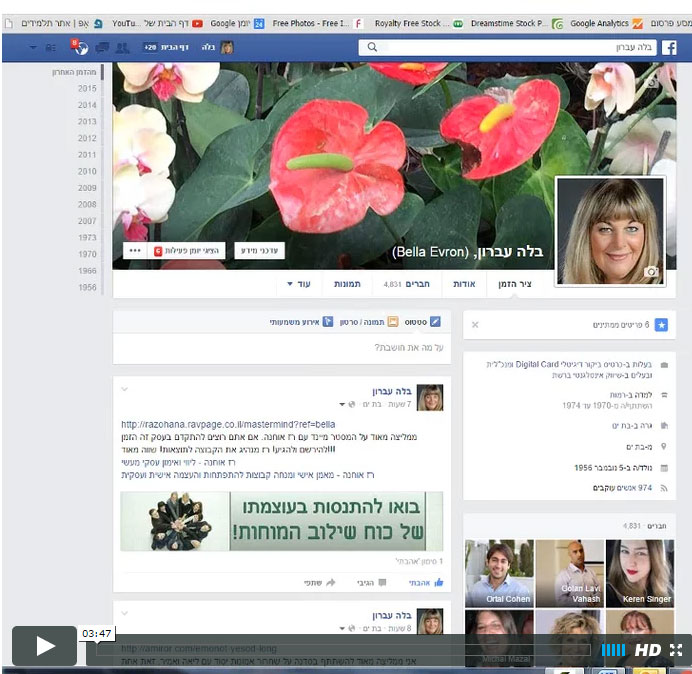Choose the Status composer option סטטוס
The height and width of the screenshot is (674, 692).
pos(422,322)
